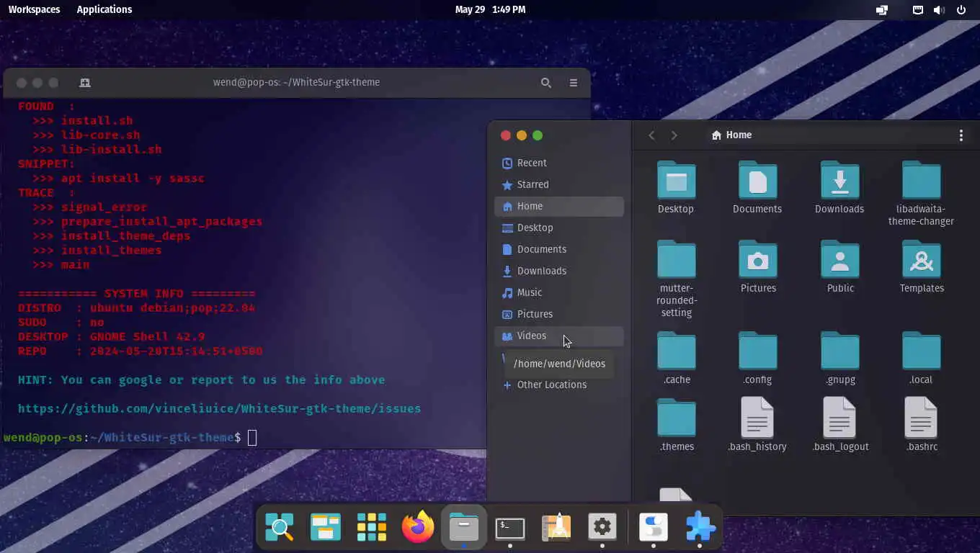The width and height of the screenshot is (980, 553).
Task: Open the Pop!_OS launcher search in dock
Action: [x=280, y=528]
